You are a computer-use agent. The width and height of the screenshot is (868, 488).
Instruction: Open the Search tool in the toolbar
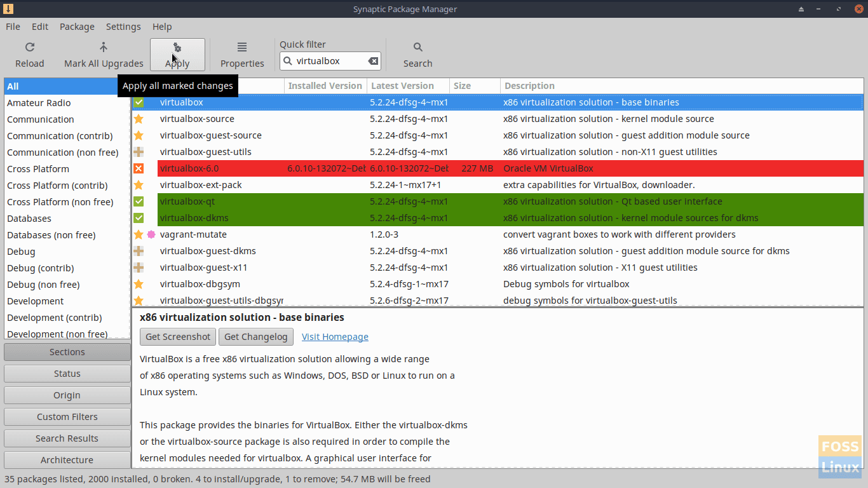(x=417, y=55)
